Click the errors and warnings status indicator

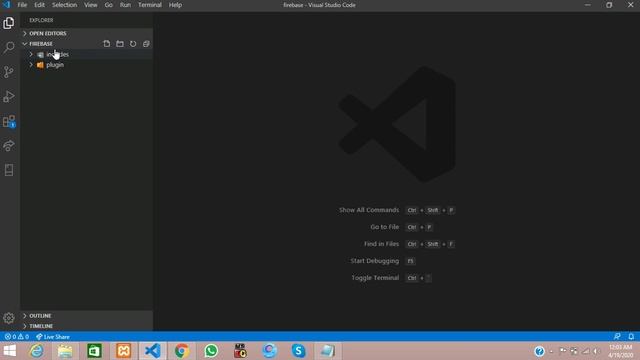[17, 337]
